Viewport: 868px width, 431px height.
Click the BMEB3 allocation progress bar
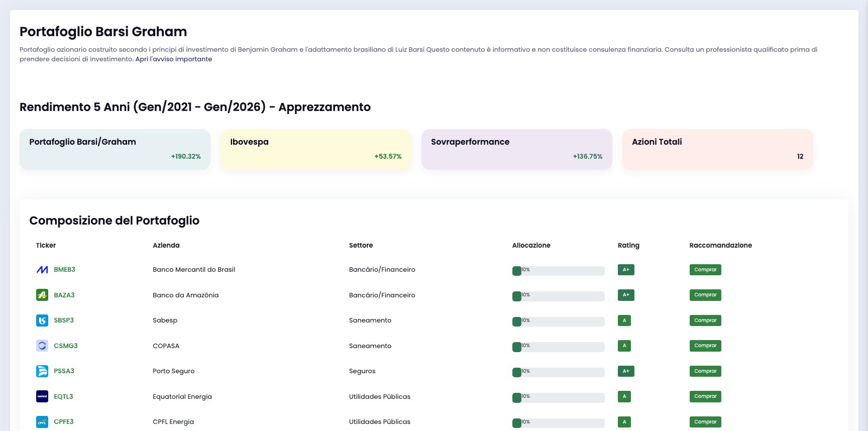click(558, 271)
